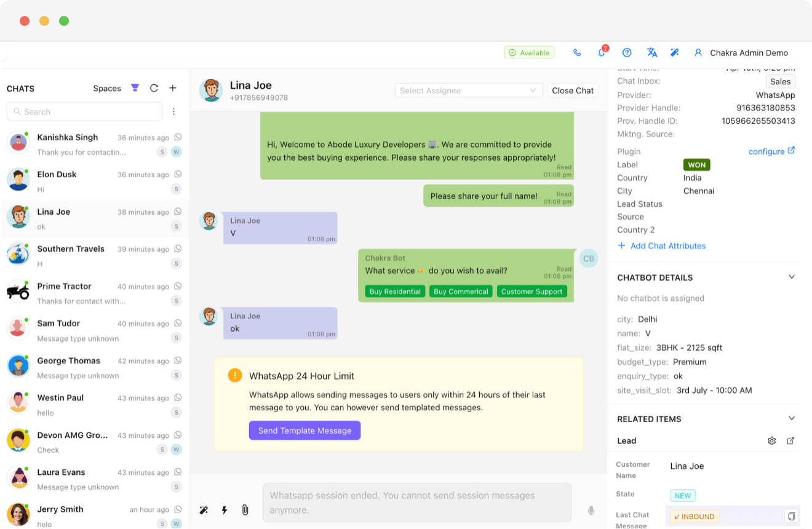Open Westin Paul conversation
The image size is (812, 529).
pos(95,405)
